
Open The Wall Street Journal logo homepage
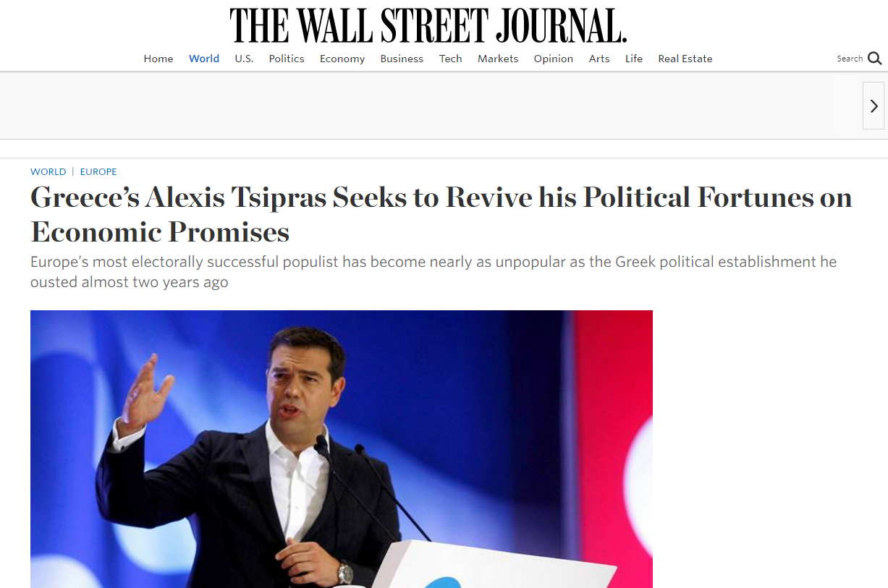point(428,26)
